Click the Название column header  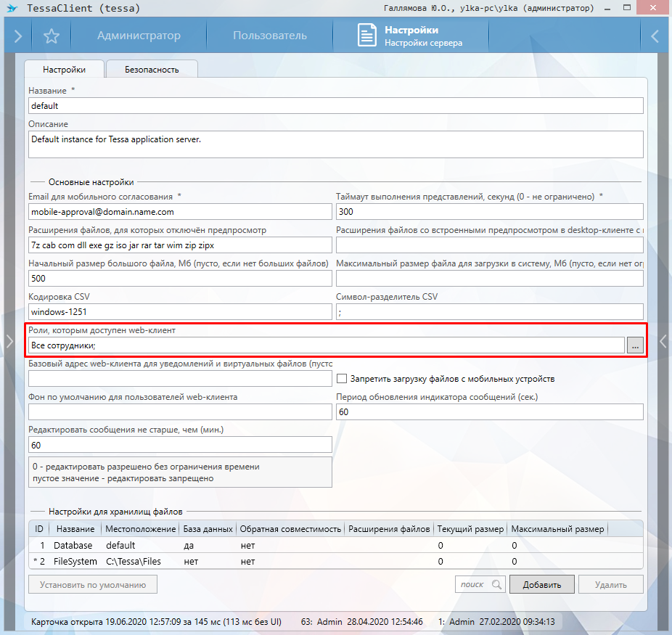pos(75,529)
